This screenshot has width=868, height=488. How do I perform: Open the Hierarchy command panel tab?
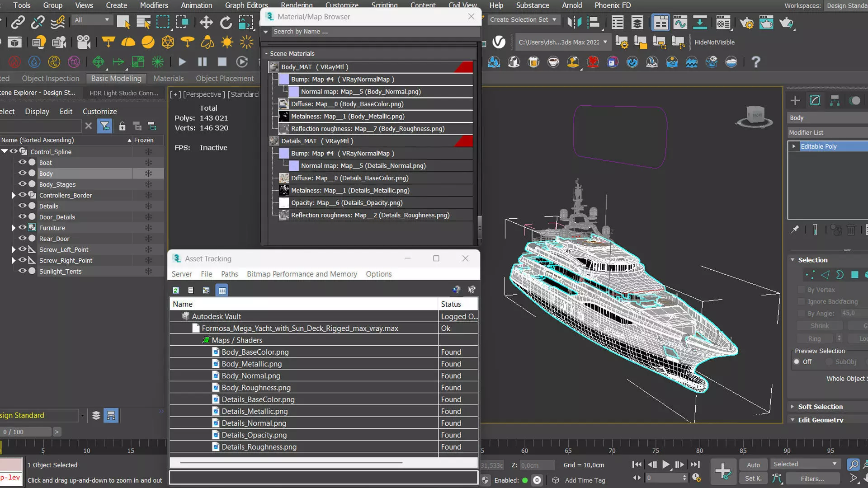coord(835,100)
